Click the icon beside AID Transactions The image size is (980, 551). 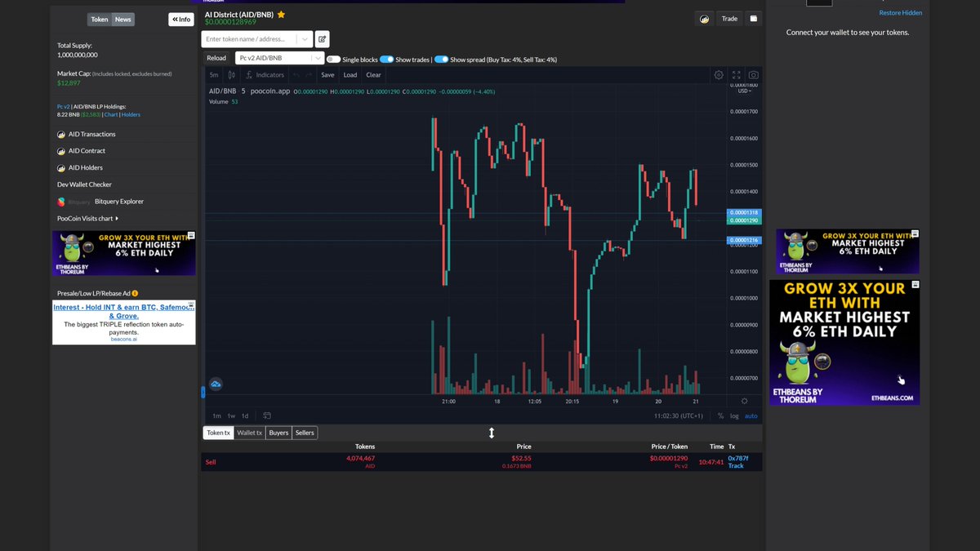[x=61, y=134]
